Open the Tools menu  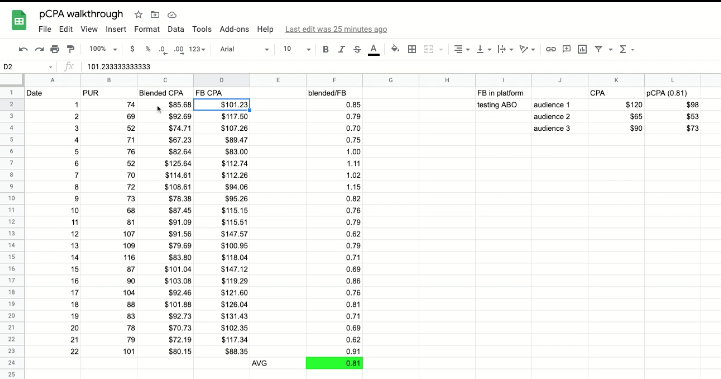click(201, 29)
